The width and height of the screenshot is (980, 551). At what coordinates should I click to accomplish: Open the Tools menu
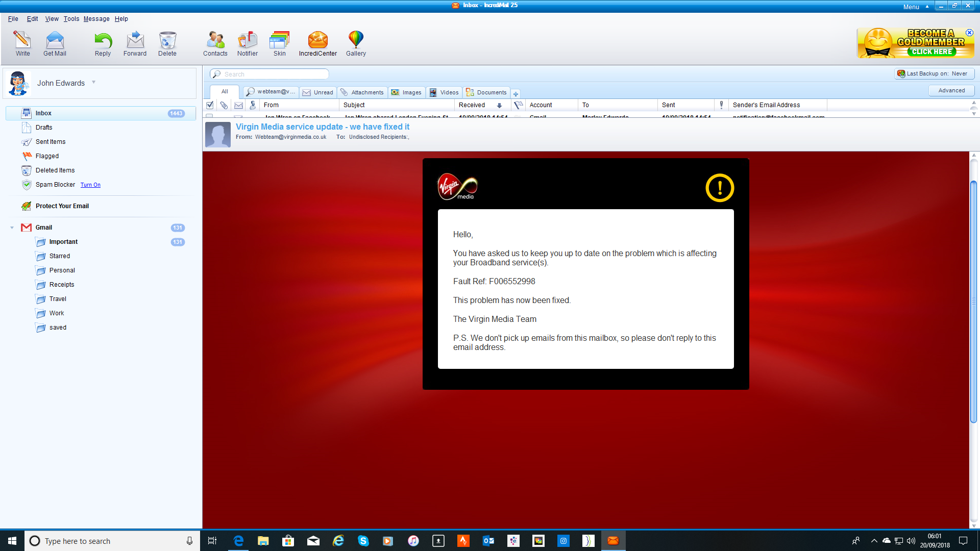71,19
